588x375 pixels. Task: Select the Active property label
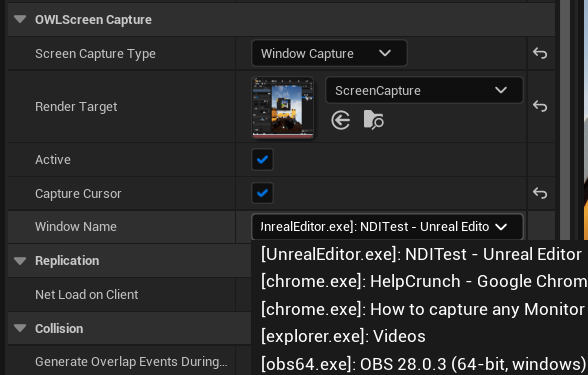tap(53, 160)
